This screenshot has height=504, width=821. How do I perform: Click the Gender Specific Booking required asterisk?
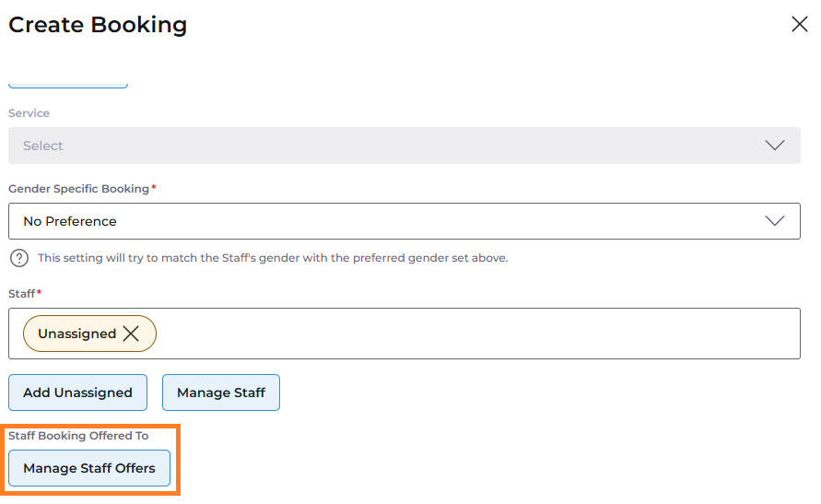154,188
